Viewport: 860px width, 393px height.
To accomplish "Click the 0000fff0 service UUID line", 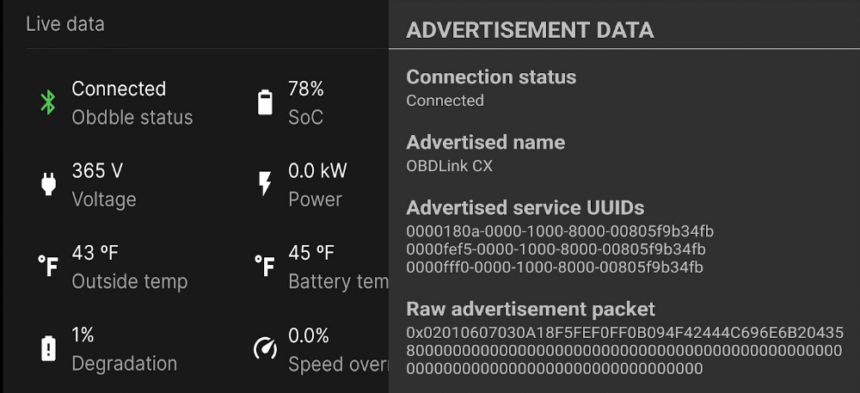I will pyautogui.click(x=555, y=267).
